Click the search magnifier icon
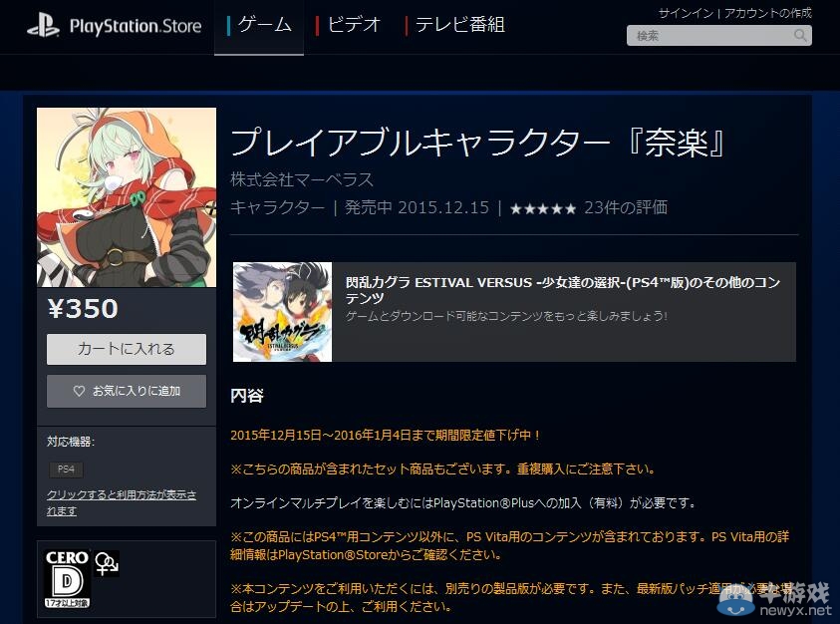Image resolution: width=840 pixels, height=624 pixels. pyautogui.click(x=799, y=36)
